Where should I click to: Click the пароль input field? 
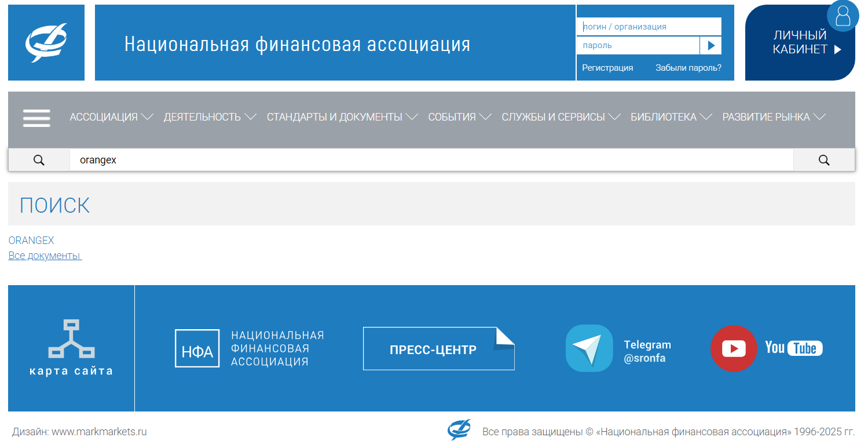(x=638, y=45)
